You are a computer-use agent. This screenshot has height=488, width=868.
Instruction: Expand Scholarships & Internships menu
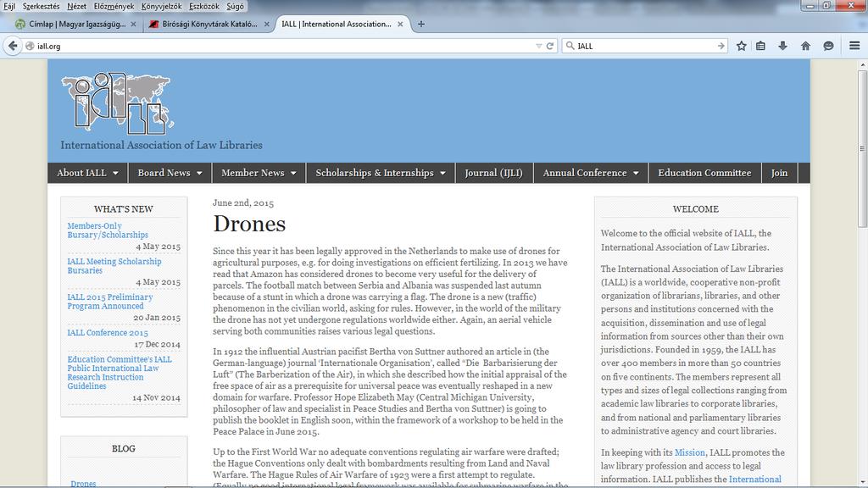pyautogui.click(x=381, y=173)
